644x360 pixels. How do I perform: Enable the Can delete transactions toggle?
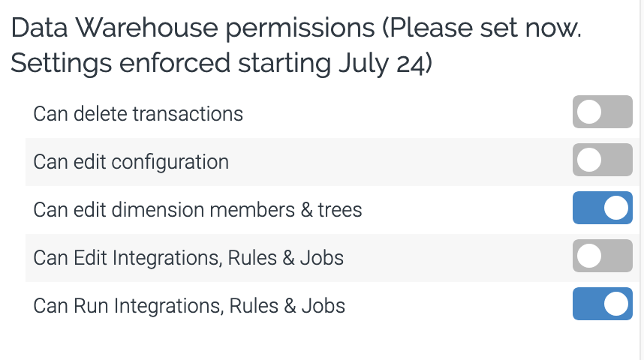[602, 112]
